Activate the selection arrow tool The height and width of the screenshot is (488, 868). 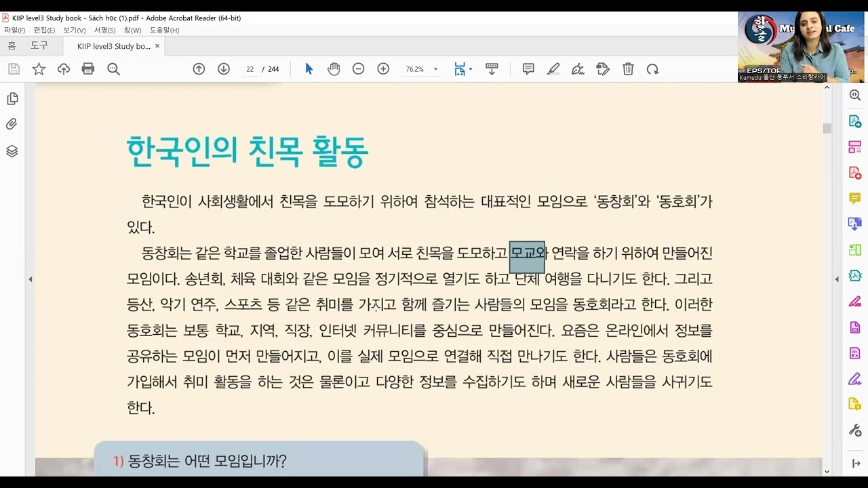pyautogui.click(x=309, y=68)
